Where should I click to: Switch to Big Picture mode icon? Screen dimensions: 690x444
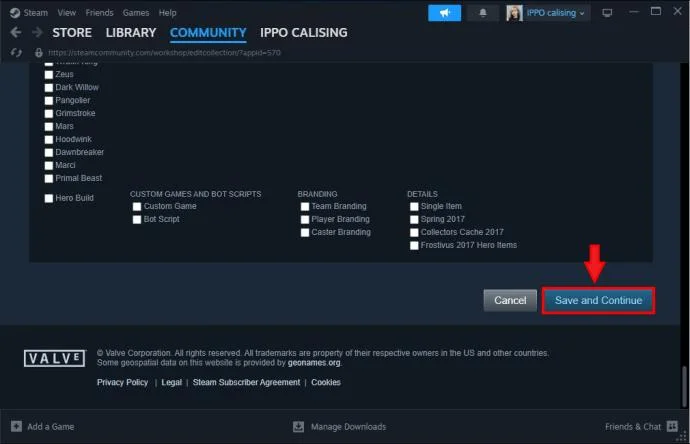pyautogui.click(x=607, y=13)
